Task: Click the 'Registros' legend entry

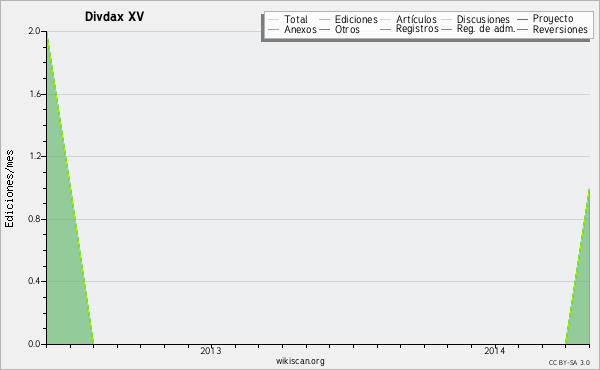Action: point(409,29)
